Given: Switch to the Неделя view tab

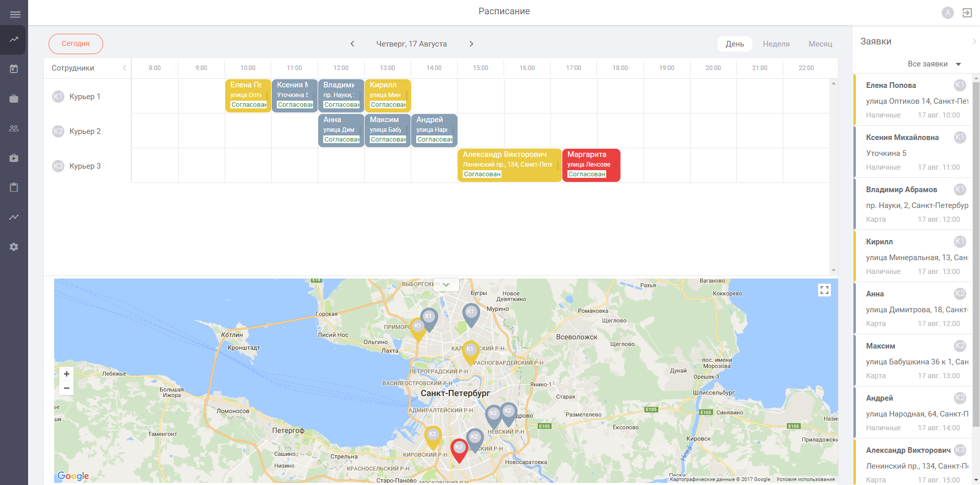Looking at the screenshot, I should [776, 44].
